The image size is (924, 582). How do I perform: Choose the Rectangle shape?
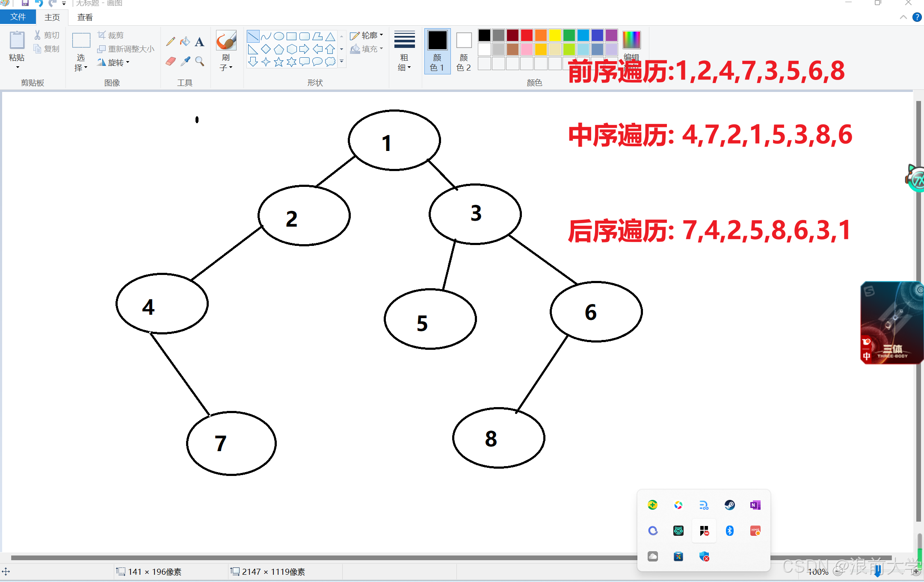click(x=291, y=36)
